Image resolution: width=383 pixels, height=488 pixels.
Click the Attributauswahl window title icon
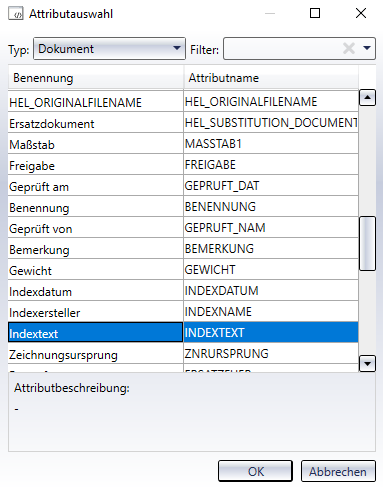pos(16,14)
